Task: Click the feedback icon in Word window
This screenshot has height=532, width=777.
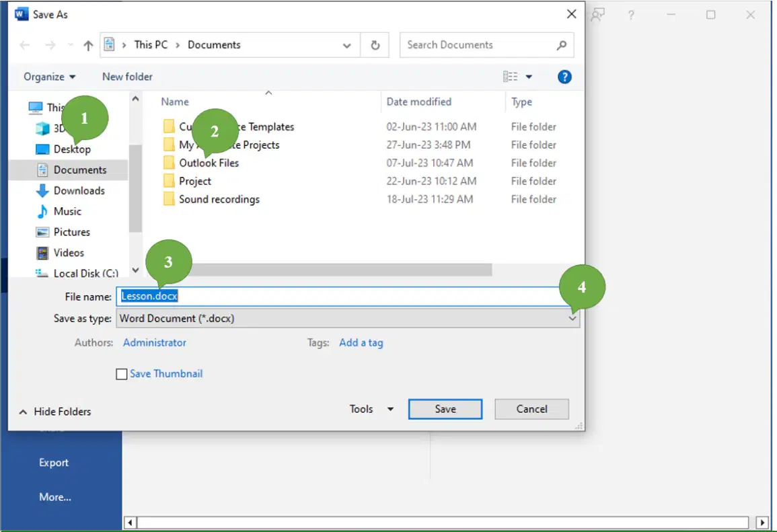Action: (x=598, y=15)
